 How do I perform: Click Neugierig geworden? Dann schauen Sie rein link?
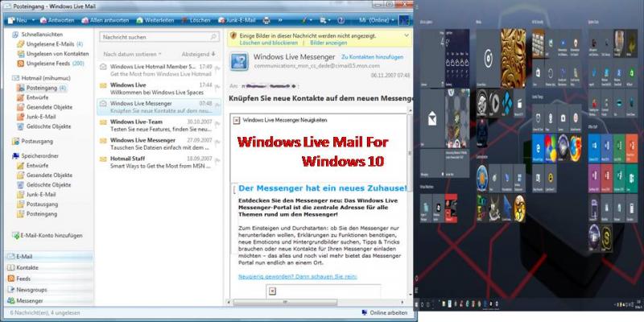298,277
